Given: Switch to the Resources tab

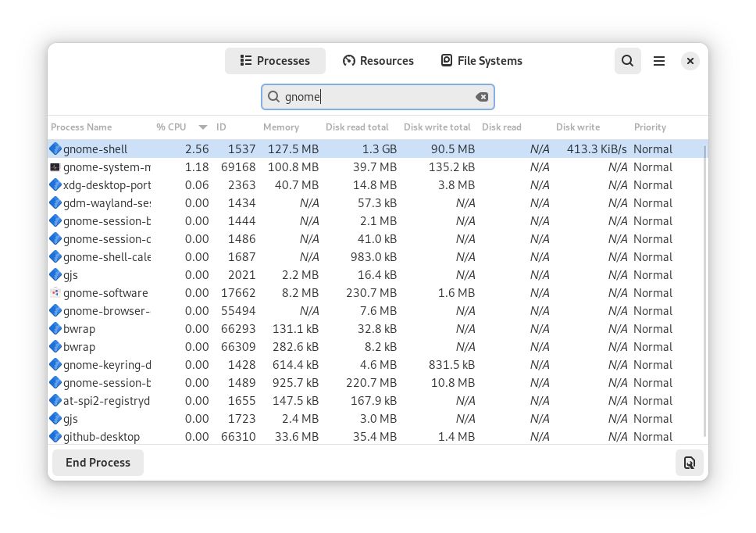Looking at the screenshot, I should coord(378,60).
